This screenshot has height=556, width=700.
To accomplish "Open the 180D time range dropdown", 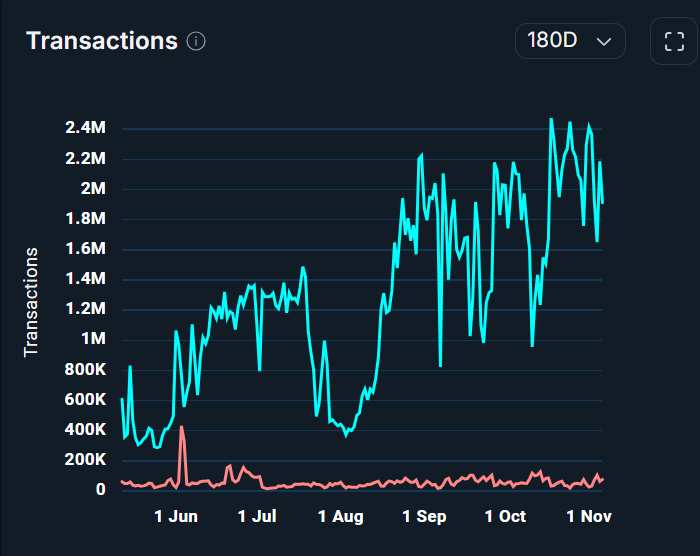I will pos(570,41).
